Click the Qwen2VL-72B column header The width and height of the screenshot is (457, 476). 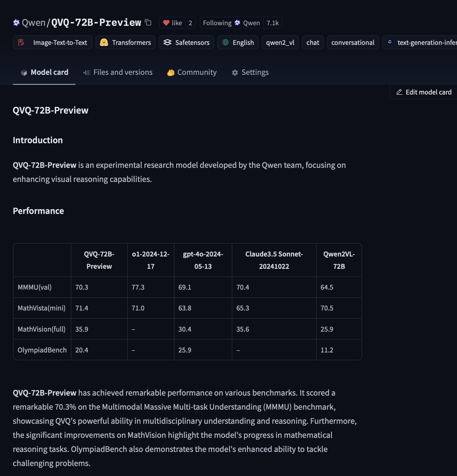coord(339,260)
